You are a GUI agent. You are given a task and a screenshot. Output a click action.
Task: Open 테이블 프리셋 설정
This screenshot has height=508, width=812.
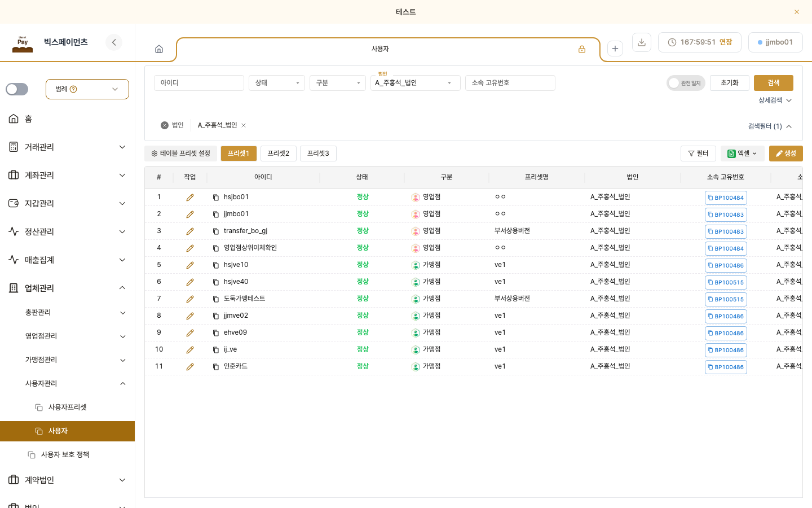pyautogui.click(x=180, y=154)
